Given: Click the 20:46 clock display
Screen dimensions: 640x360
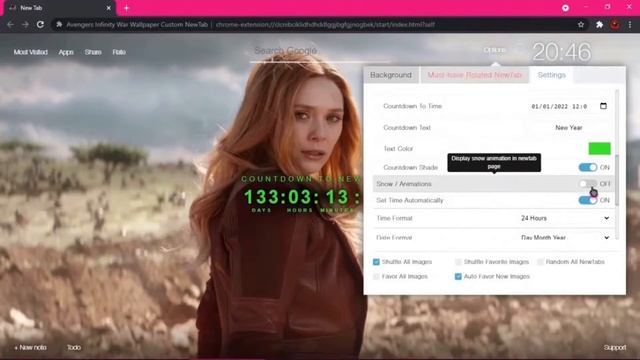Looking at the screenshot, I should point(562,52).
